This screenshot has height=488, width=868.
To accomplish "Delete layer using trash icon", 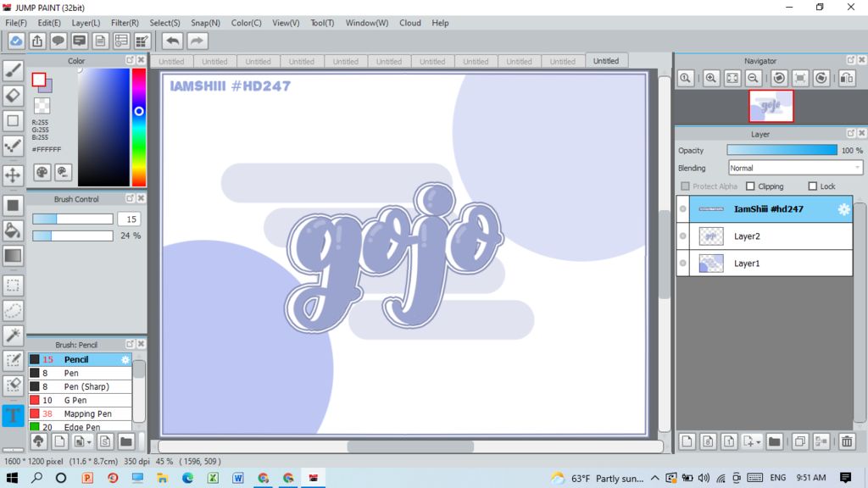I will click(847, 441).
